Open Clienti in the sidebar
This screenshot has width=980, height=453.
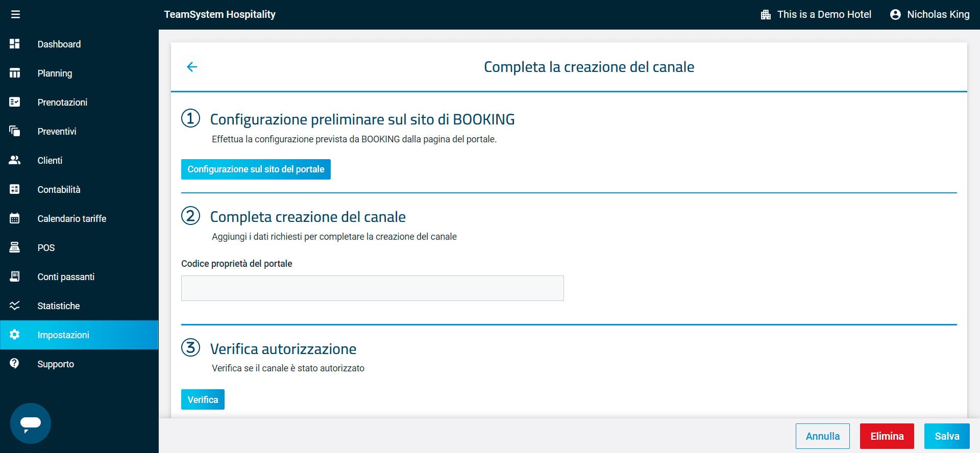(79, 160)
